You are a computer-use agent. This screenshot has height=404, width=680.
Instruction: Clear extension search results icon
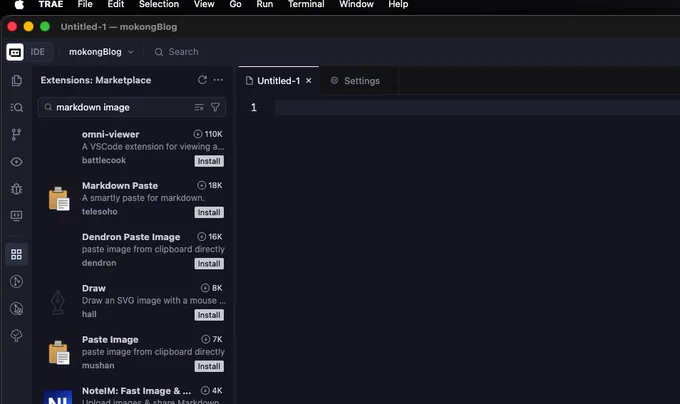click(x=199, y=107)
